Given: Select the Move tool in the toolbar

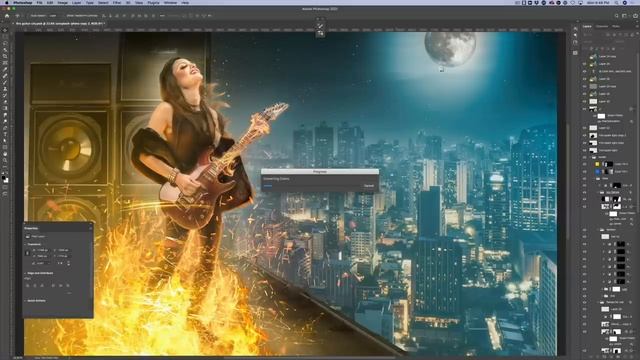Looking at the screenshot, I should tap(5, 30).
